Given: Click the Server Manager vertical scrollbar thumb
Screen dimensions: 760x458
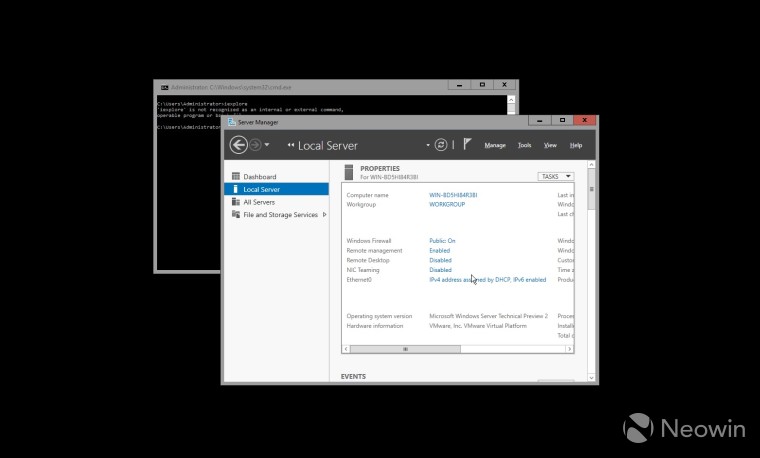Looking at the screenshot, I should (x=591, y=189).
